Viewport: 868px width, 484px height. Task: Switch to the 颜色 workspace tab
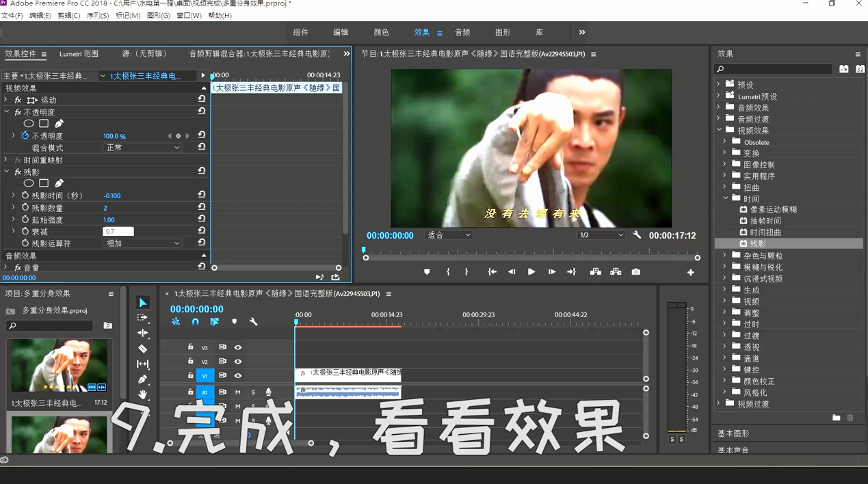pos(381,32)
